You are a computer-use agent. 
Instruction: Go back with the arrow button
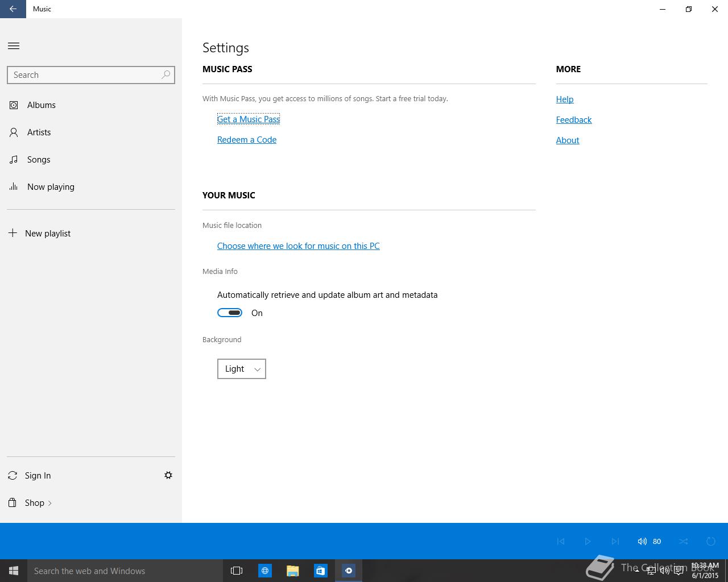[13, 9]
